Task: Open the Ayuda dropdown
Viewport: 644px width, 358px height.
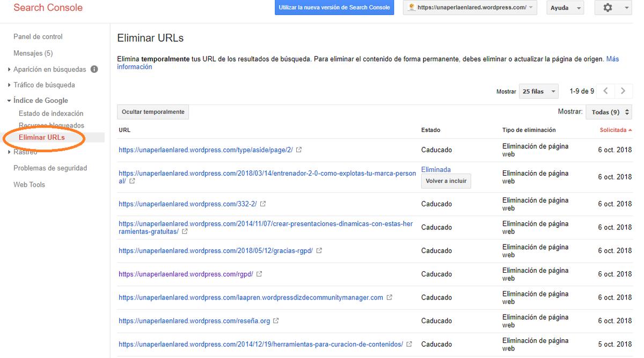Action: tap(565, 8)
